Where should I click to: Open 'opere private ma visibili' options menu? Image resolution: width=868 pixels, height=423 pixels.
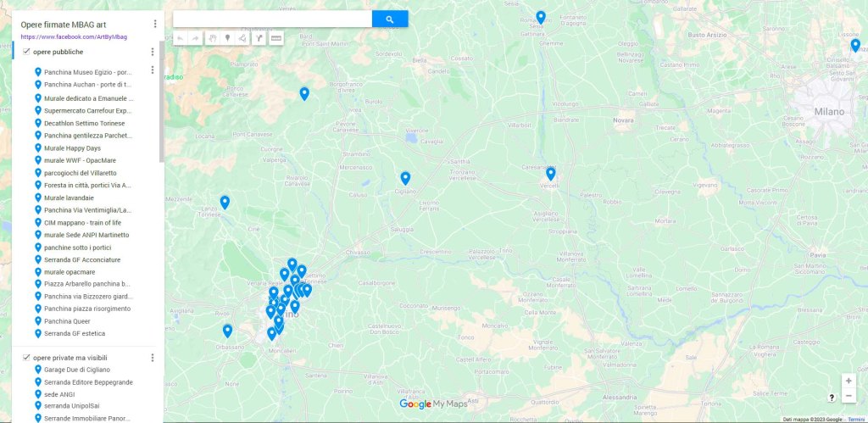pyautogui.click(x=153, y=358)
